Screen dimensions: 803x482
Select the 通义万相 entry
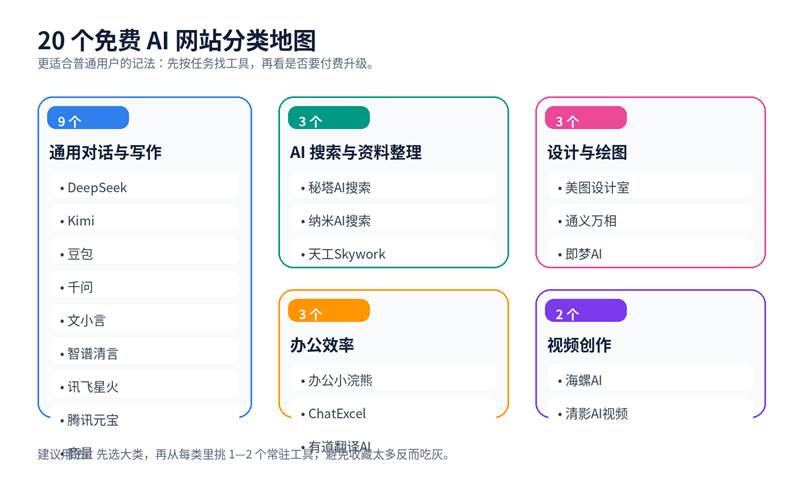point(650,220)
